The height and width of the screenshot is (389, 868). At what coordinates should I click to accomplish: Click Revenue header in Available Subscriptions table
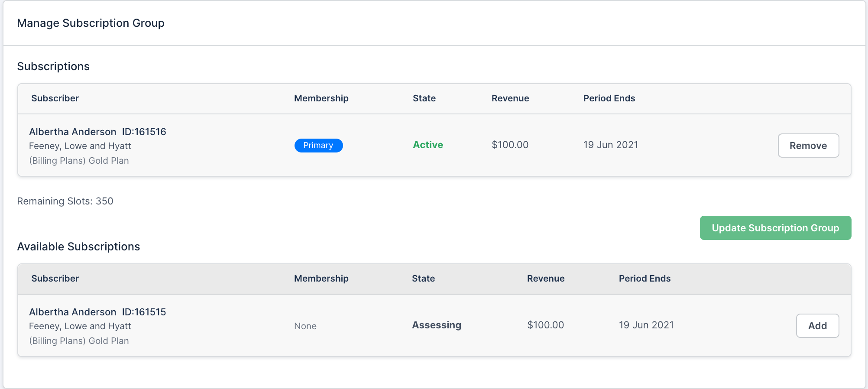pyautogui.click(x=545, y=279)
